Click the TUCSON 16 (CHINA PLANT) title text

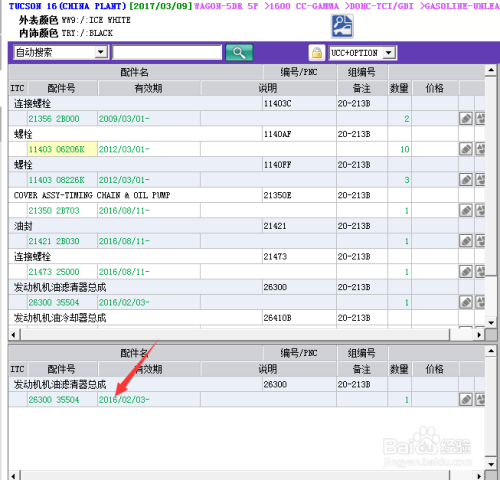[68, 6]
